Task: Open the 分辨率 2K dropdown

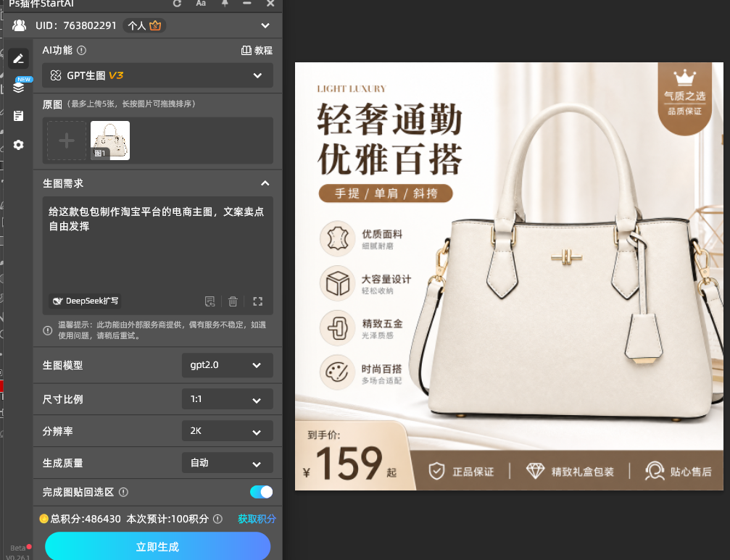Action: pyautogui.click(x=227, y=431)
